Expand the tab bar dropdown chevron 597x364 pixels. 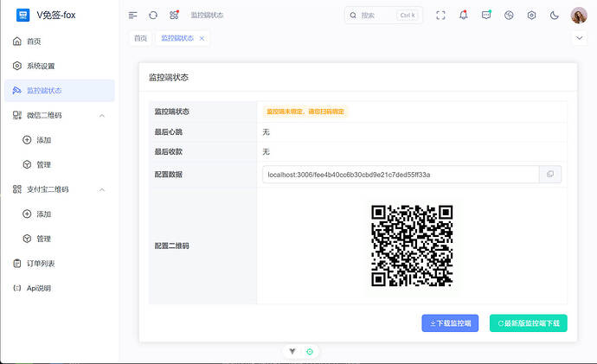[x=579, y=38]
